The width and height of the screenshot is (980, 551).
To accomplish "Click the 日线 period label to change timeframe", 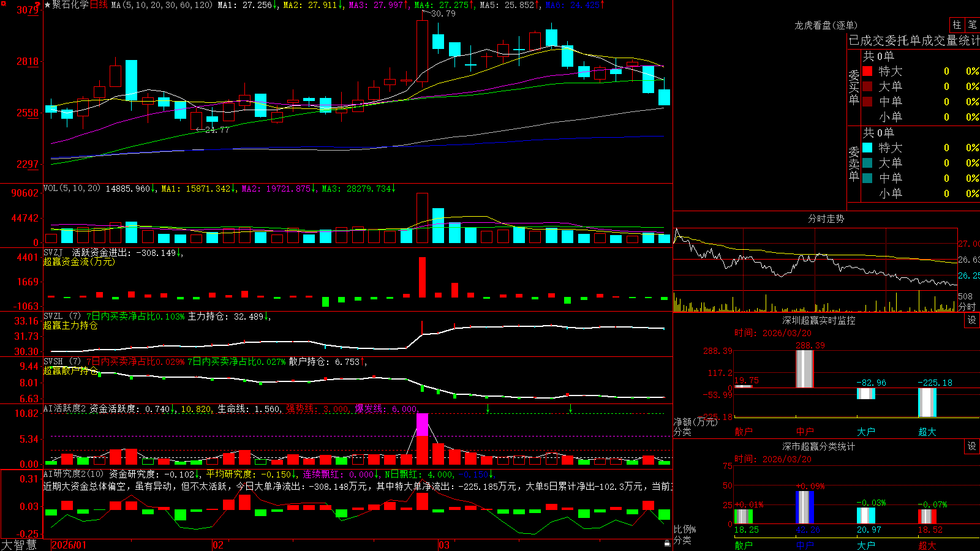I will (x=99, y=5).
